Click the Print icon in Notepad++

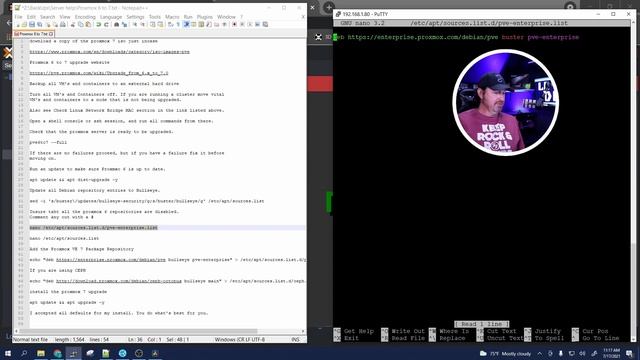coord(62,24)
